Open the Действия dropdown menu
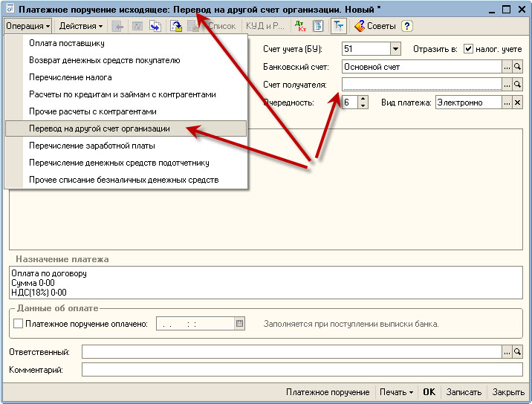Image resolution: width=532 pixels, height=404 pixels. pos(81,26)
